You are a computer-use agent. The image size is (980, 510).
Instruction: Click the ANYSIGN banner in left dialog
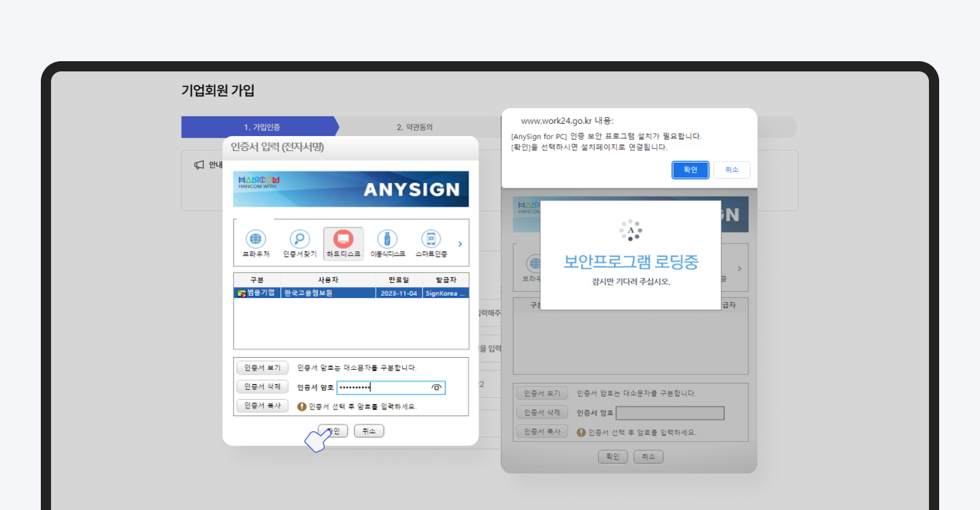coord(351,189)
